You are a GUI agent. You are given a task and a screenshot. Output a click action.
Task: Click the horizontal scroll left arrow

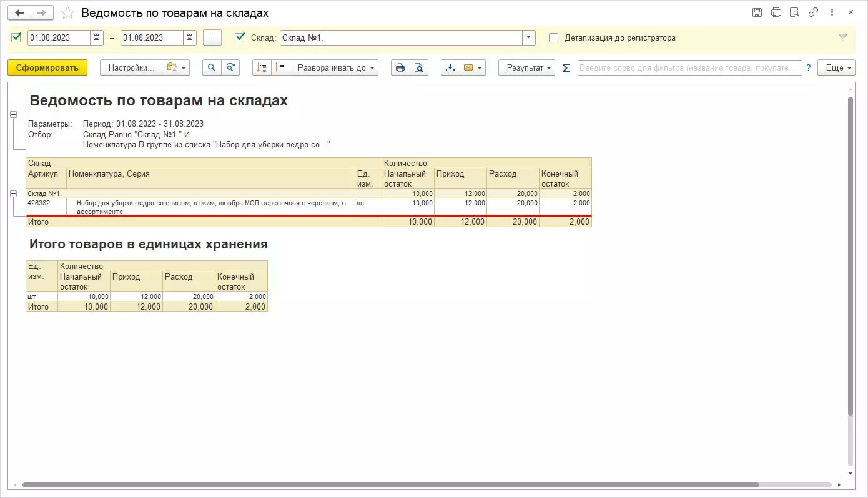[16, 485]
